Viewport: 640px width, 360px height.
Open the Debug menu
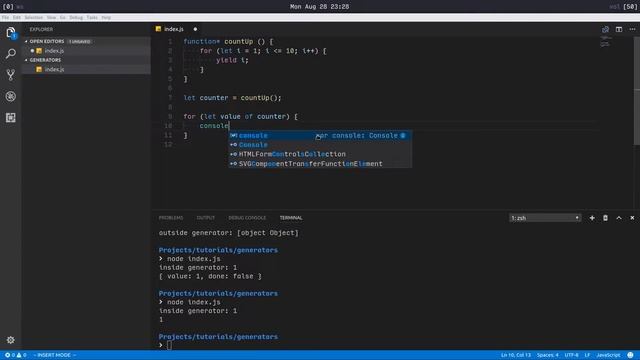pos(76,18)
